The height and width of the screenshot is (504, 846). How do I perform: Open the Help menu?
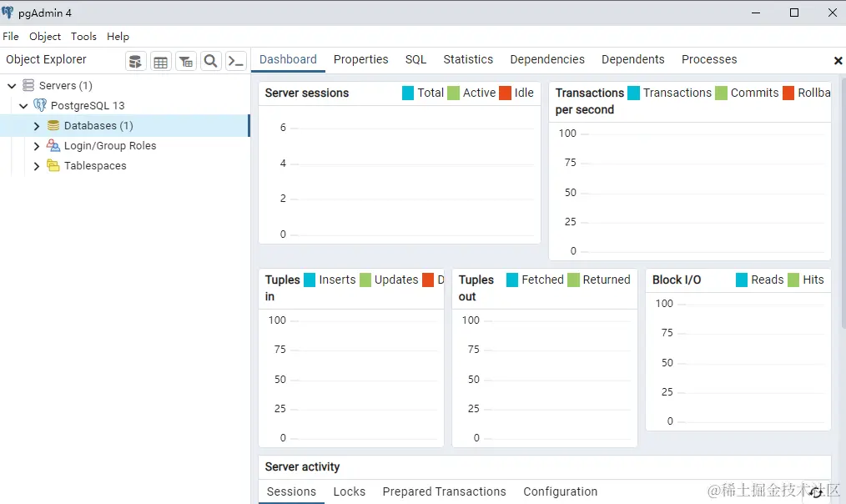pos(118,36)
